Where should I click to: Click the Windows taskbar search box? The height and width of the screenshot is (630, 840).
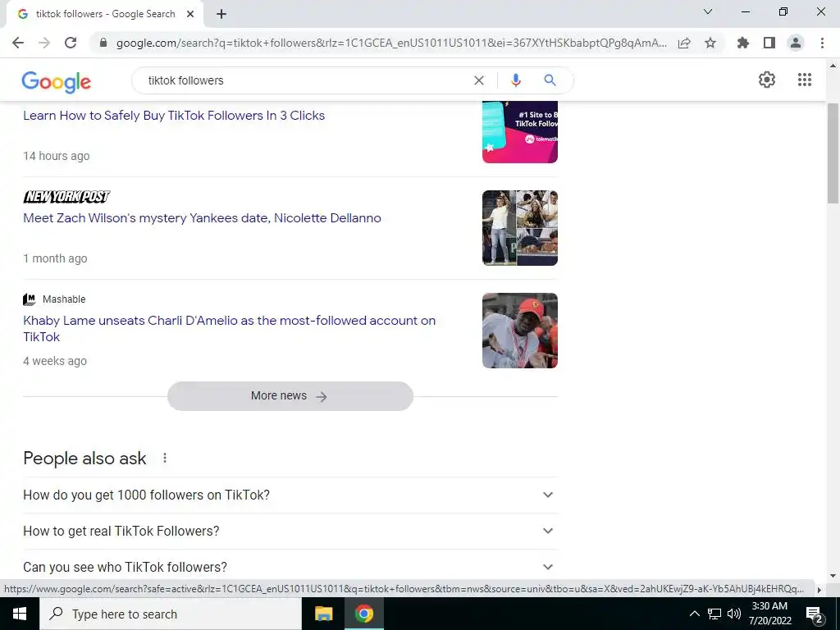(171, 614)
